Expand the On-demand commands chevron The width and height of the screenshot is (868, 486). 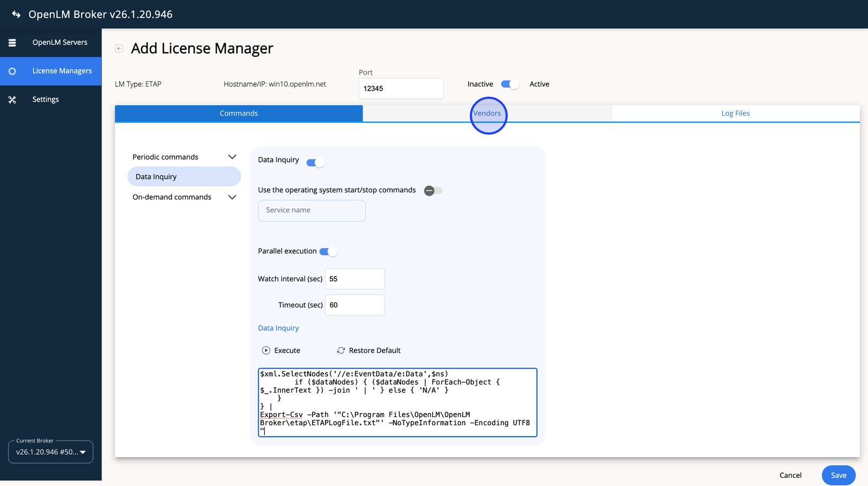click(232, 197)
